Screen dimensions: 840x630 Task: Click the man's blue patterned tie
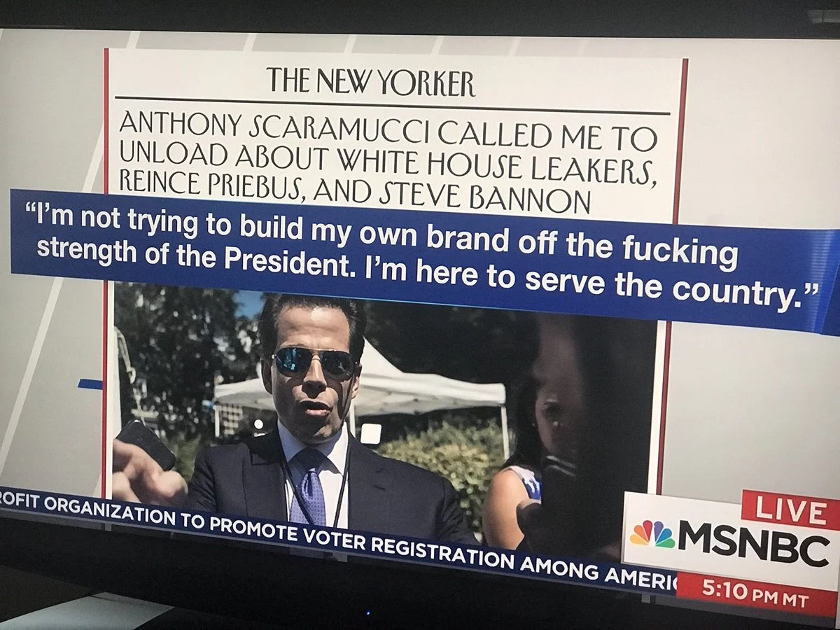point(307,485)
